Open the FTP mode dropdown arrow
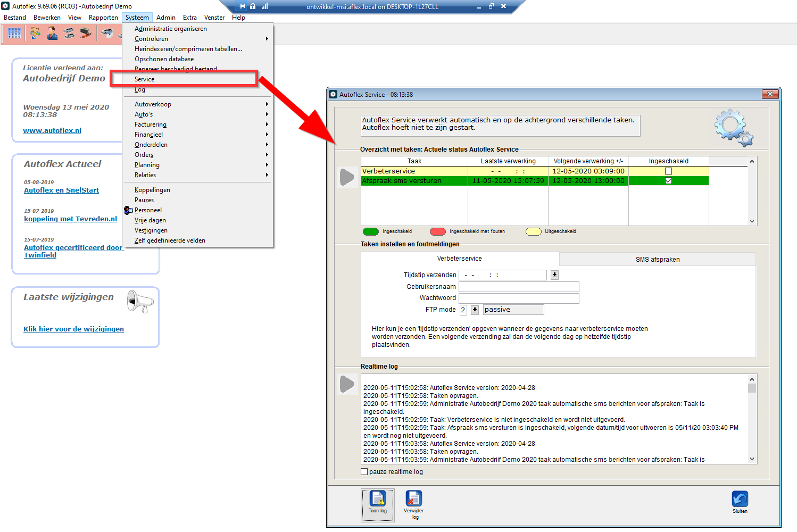The width and height of the screenshot is (797, 532). click(x=475, y=310)
